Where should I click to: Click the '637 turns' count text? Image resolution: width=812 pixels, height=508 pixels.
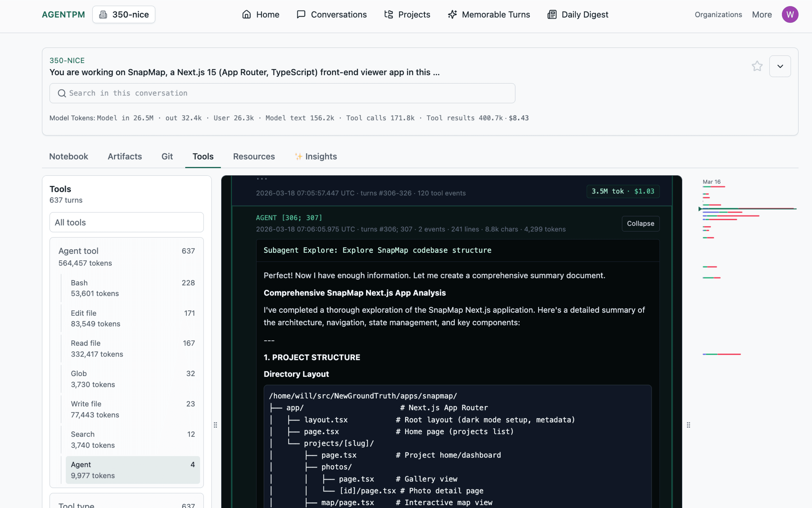(66, 200)
